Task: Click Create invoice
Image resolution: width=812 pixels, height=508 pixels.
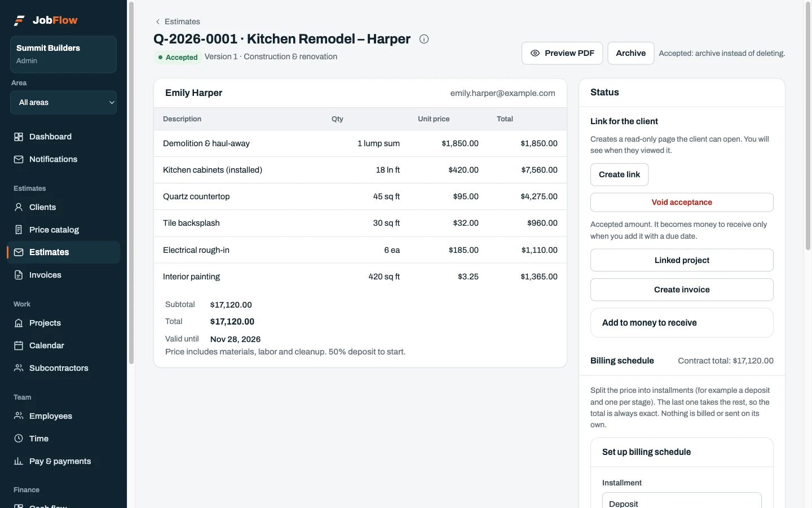Action: coord(682,290)
